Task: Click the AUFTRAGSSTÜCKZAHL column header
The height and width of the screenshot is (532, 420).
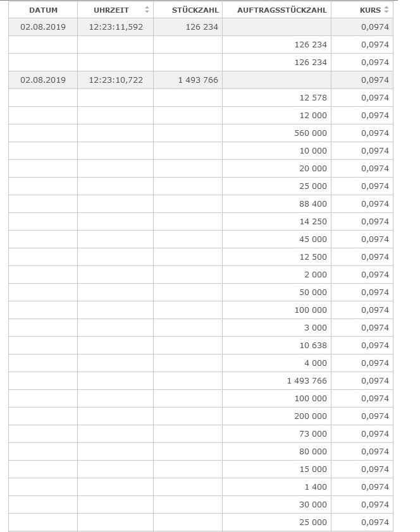Action: click(282, 10)
